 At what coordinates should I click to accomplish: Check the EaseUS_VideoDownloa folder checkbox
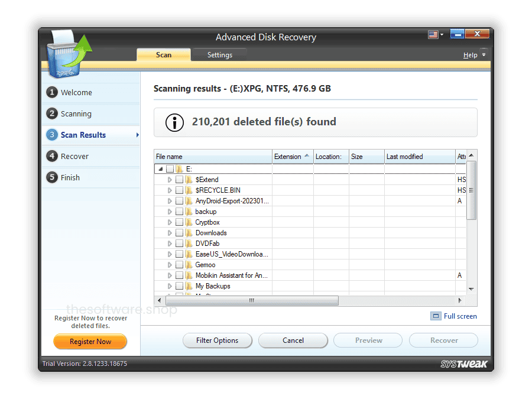pos(180,254)
